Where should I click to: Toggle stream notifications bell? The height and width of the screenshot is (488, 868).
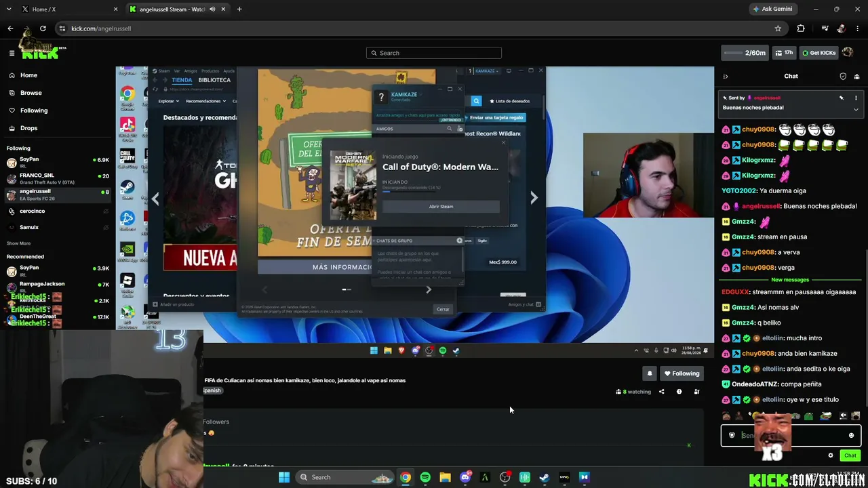tap(650, 373)
